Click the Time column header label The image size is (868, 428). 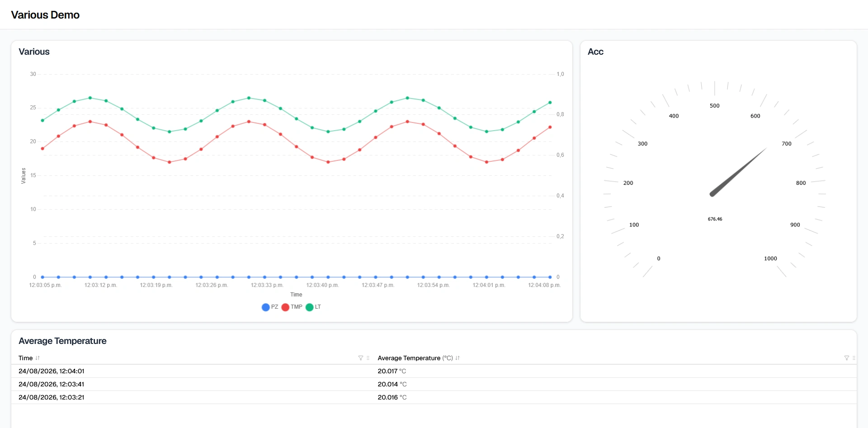point(25,358)
